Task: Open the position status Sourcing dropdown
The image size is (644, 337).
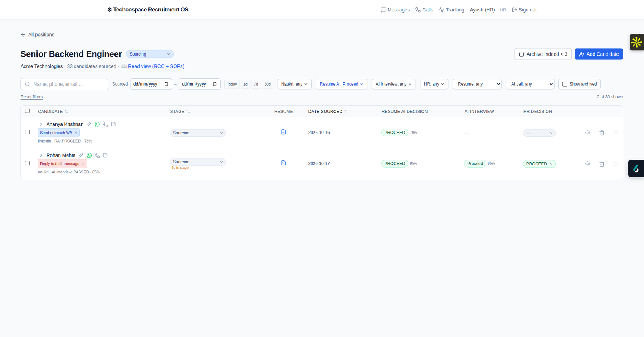Action: pos(150,54)
